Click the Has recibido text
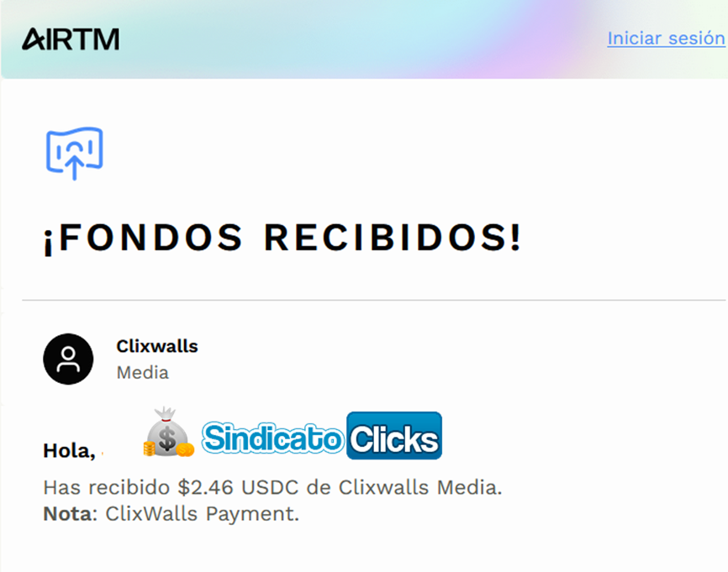Screen dimensions: 728x572 point(106,487)
